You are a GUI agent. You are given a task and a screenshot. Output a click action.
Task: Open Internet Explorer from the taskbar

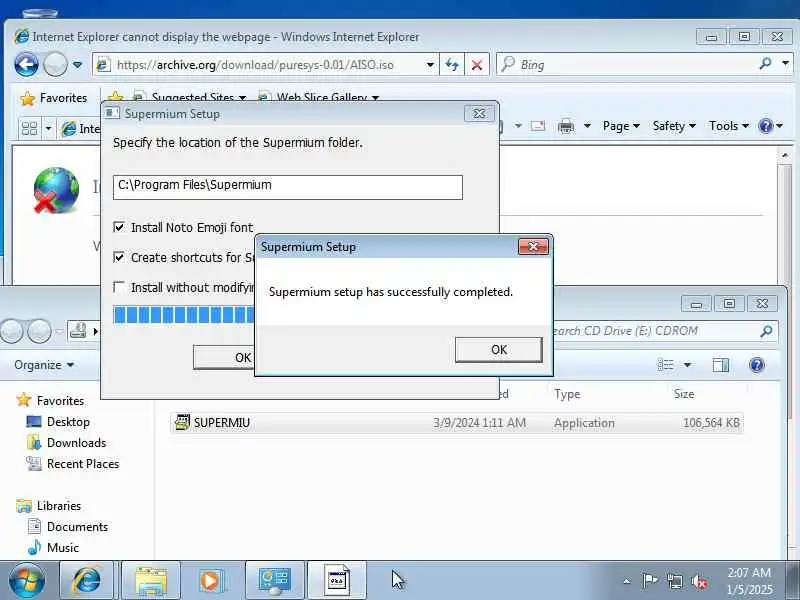click(x=87, y=580)
